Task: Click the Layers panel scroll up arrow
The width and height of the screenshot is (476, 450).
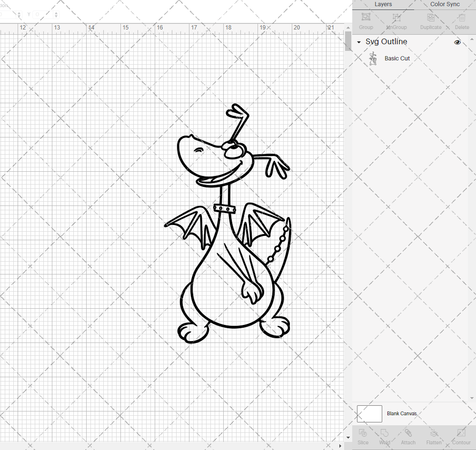Action: [x=472, y=39]
